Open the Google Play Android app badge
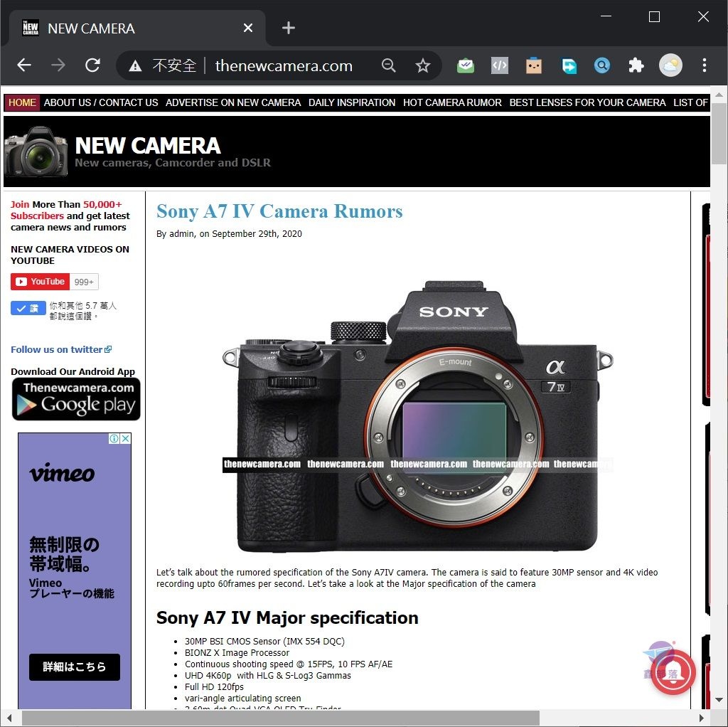The height and width of the screenshot is (727, 728). (76, 399)
